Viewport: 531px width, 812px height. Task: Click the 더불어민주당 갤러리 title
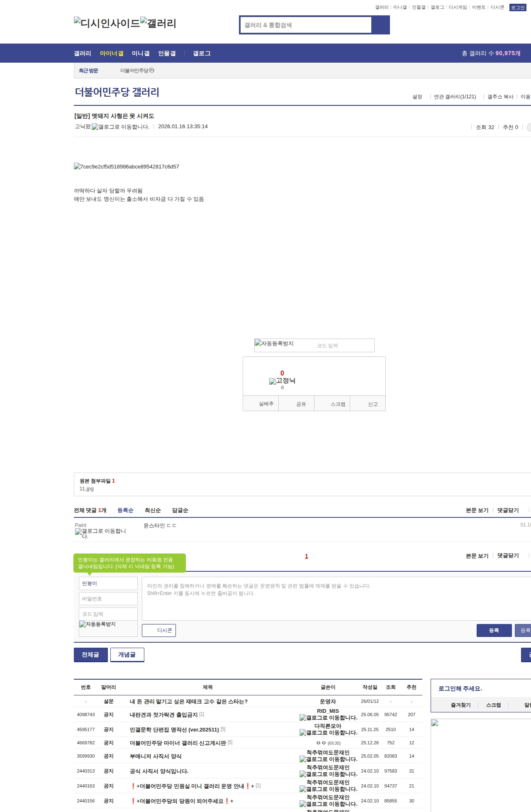[117, 92]
